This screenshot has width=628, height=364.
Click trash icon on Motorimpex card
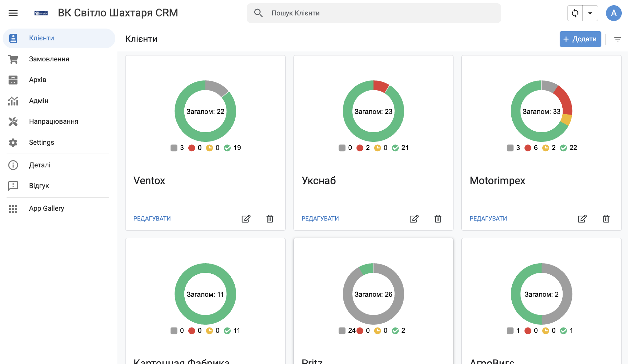pyautogui.click(x=606, y=219)
